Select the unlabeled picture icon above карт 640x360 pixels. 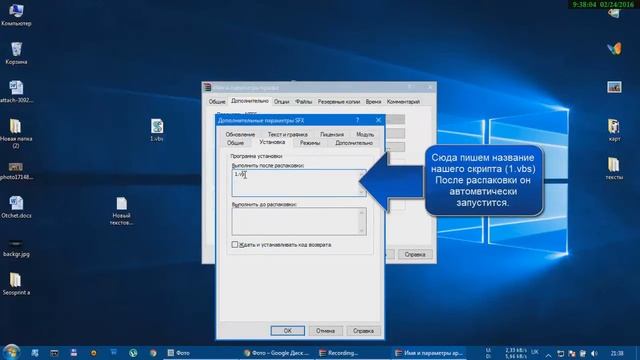coord(614,87)
